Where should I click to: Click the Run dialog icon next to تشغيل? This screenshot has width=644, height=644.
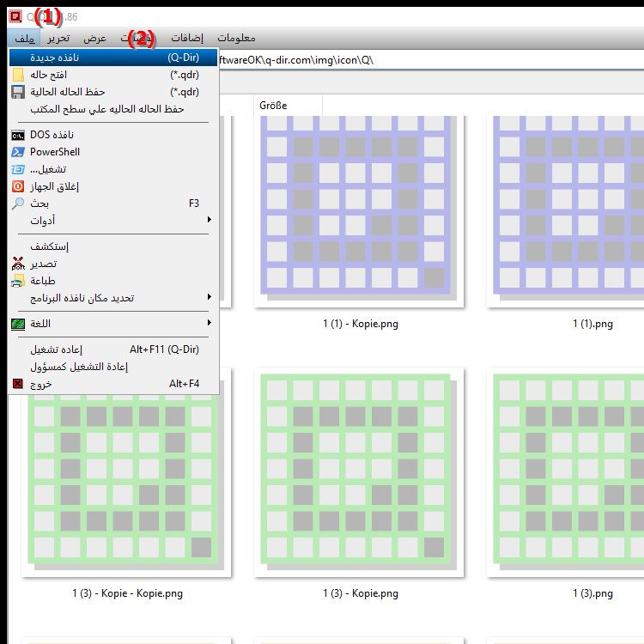18,169
